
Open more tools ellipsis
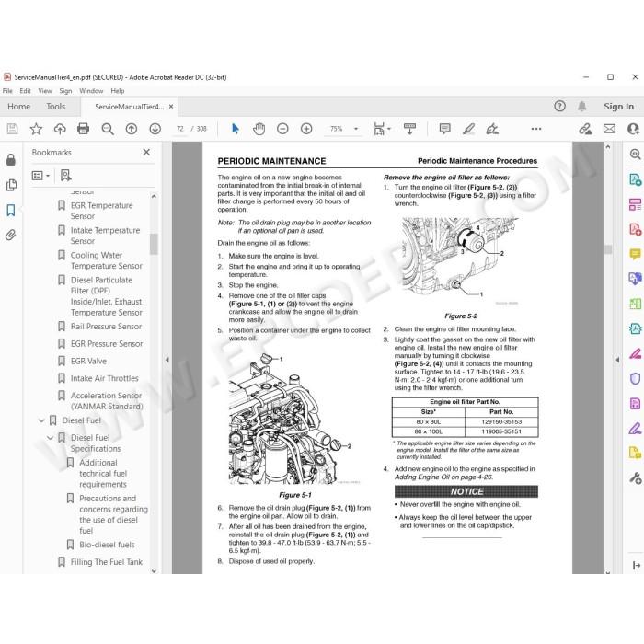(x=536, y=129)
